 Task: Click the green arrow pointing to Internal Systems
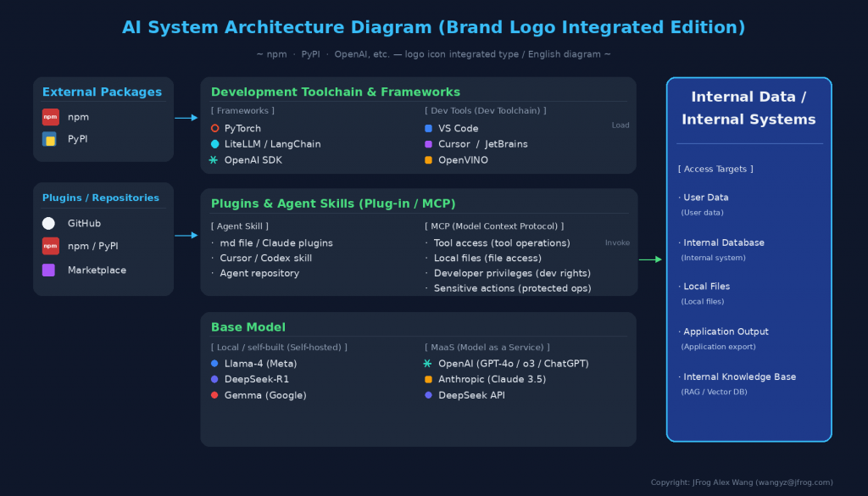click(650, 259)
